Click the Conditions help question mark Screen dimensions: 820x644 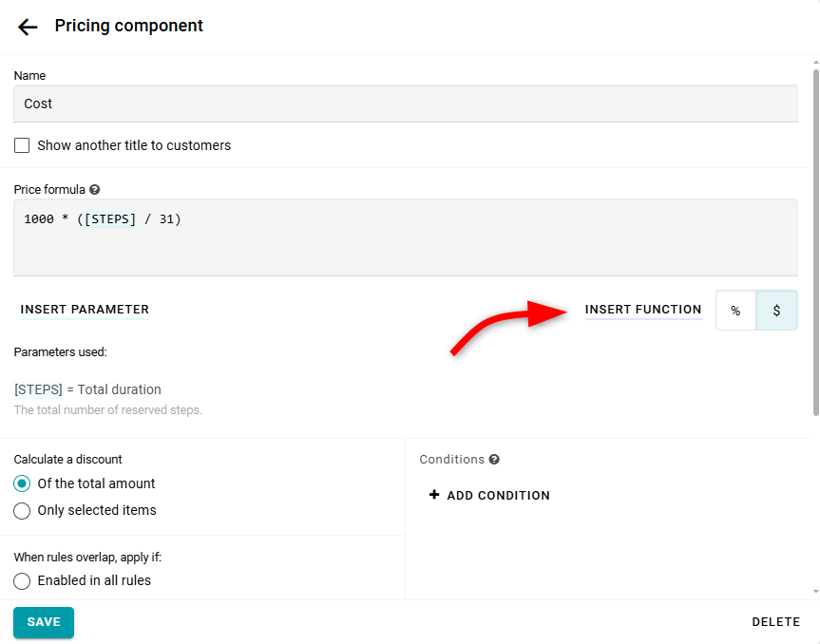494,460
